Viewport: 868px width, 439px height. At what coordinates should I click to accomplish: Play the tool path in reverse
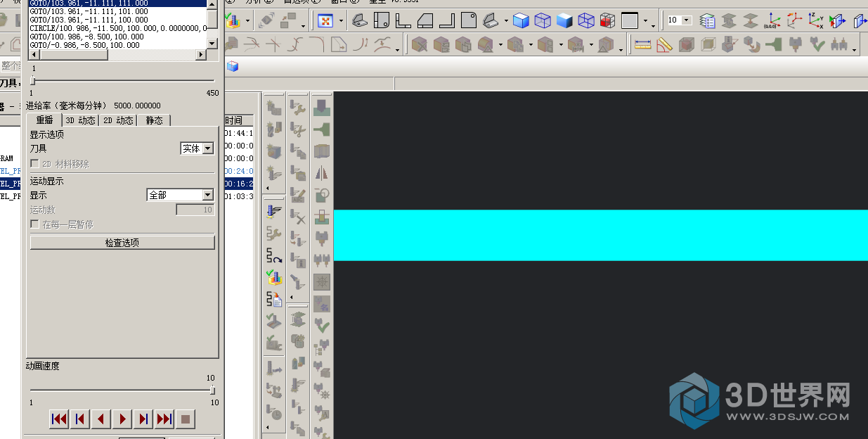tap(101, 419)
